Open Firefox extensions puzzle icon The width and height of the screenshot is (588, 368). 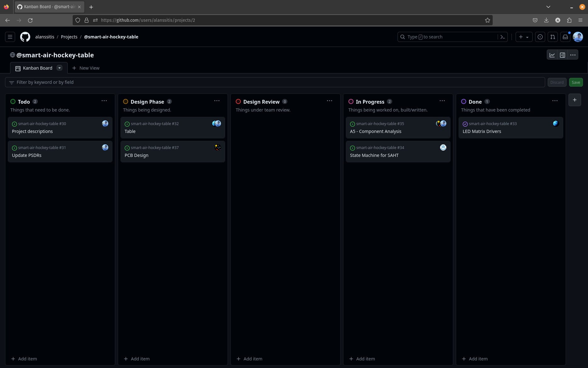pos(569,20)
